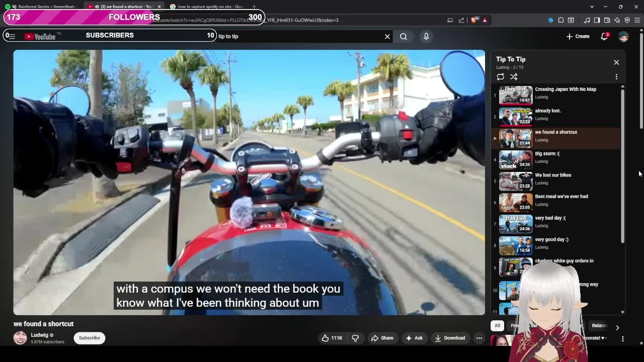Toggle loop playlist
The height and width of the screenshot is (362, 644).
click(500, 77)
